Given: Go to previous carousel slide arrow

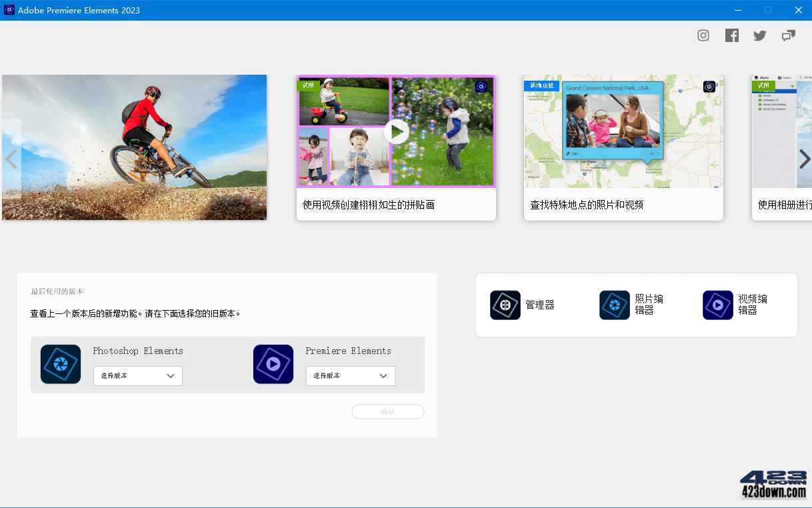Looking at the screenshot, I should click(11, 159).
